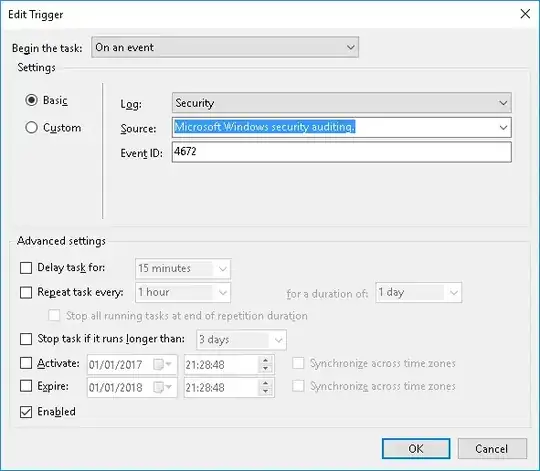The height and width of the screenshot is (471, 540).
Task: Expand the Source dropdown arrow
Action: pyautogui.click(x=503, y=127)
